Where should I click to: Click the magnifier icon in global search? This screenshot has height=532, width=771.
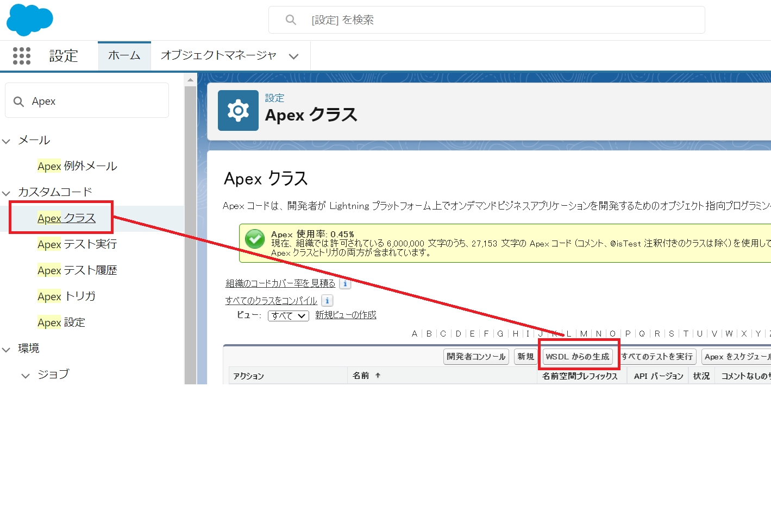coord(291,20)
